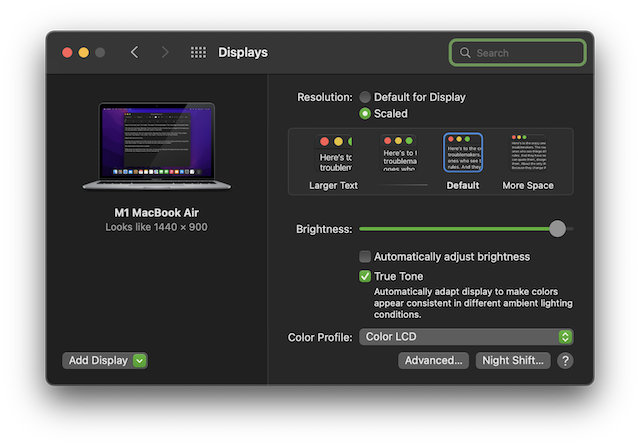
Task: Close the Displays window
Action: point(67,53)
